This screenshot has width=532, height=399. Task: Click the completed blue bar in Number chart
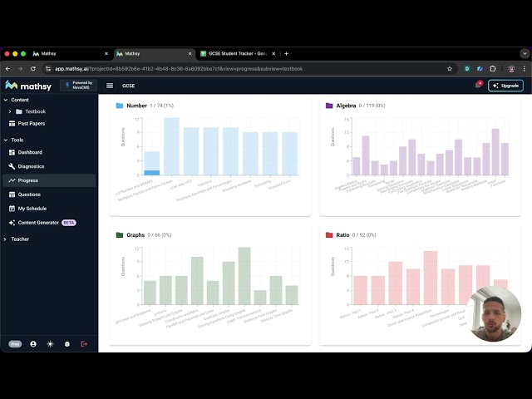coord(151,173)
